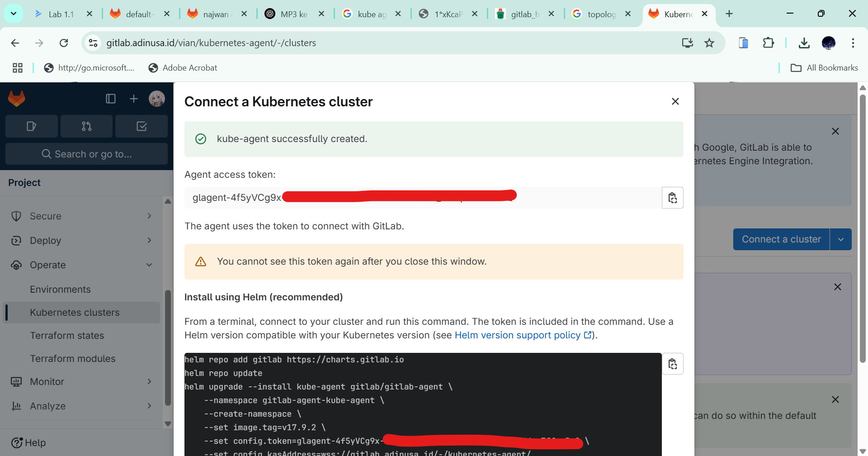Select Terraform states in sidebar
This screenshot has width=868, height=456.
[x=67, y=336]
